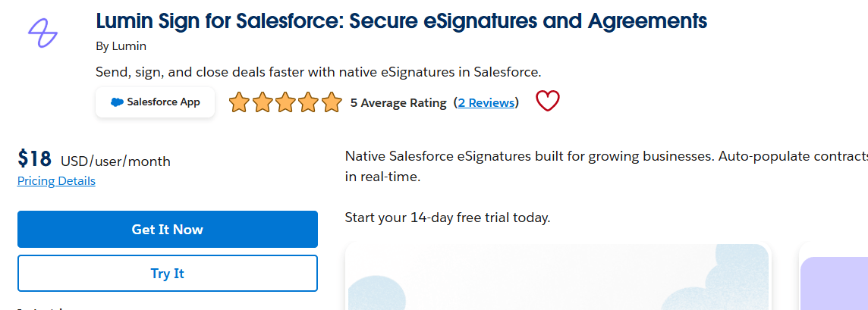
Task: Click the Try It button
Action: (x=167, y=274)
